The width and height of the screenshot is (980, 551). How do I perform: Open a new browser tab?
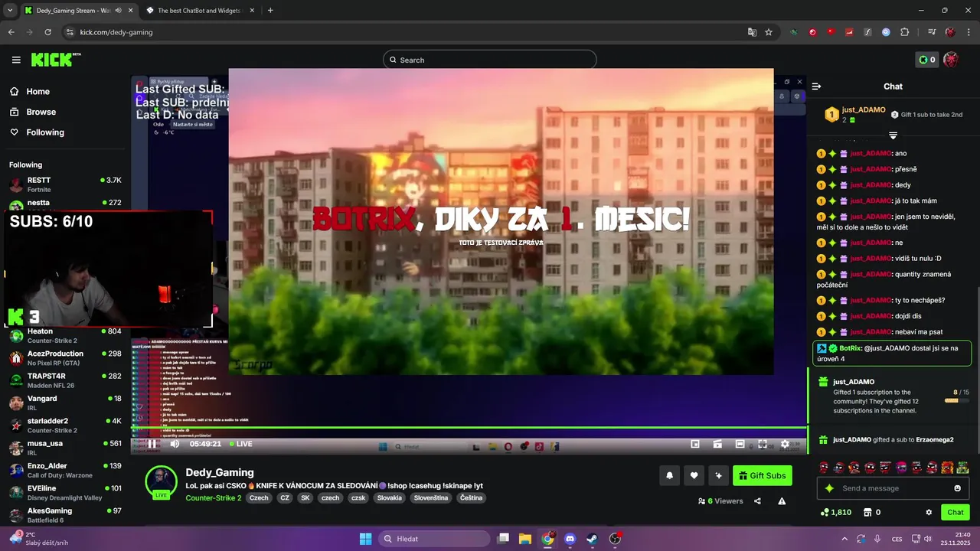pos(270,11)
